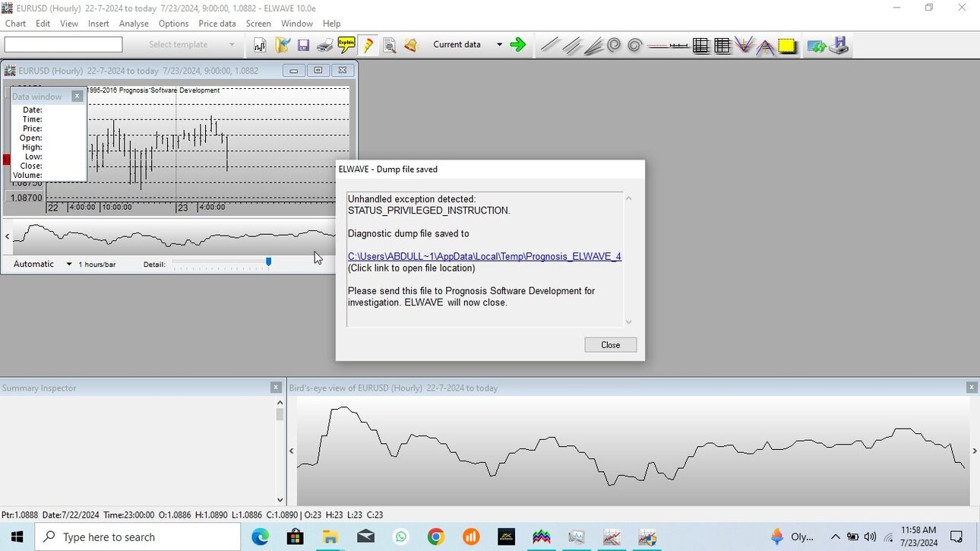Open a chart file via folder icon
Screen dimensions: 980x551
[x=283, y=45]
